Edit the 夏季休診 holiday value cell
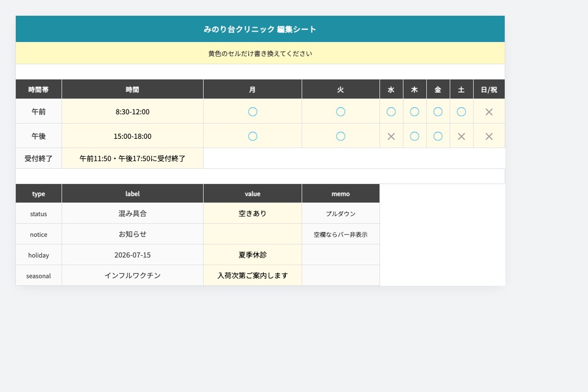Screen dimensions: 588x392 [x=253, y=255]
